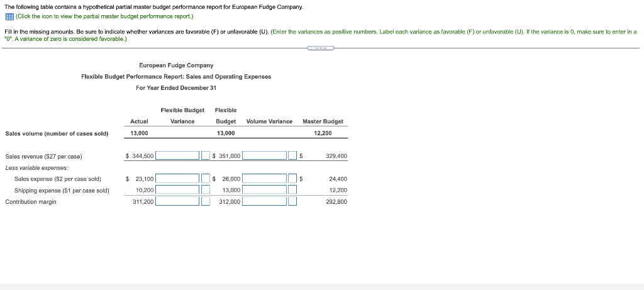Fill Sales expense volume variance field
Viewport: 644px width, 290px height.
264,179
